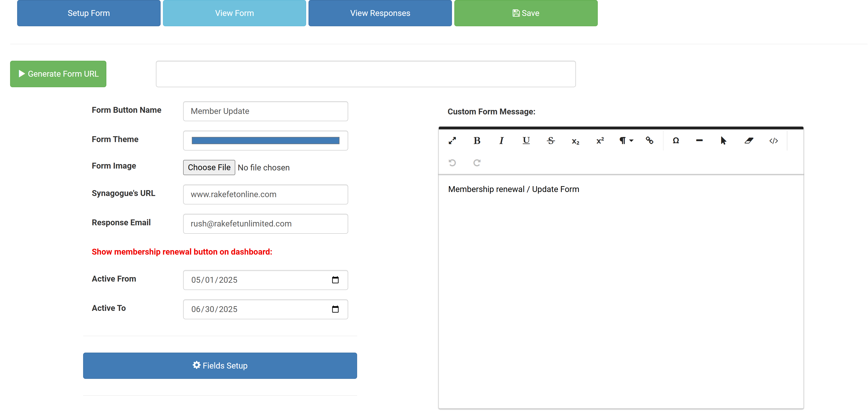Switch editor to code view

pyautogui.click(x=773, y=141)
